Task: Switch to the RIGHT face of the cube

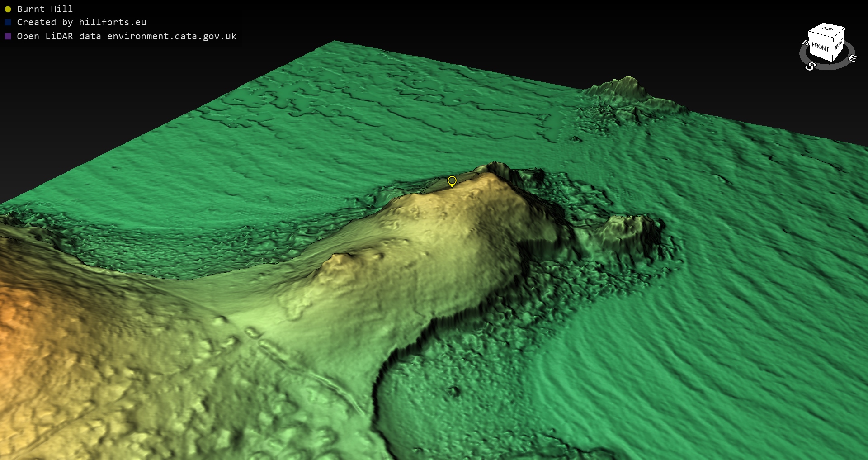Action: (839, 44)
